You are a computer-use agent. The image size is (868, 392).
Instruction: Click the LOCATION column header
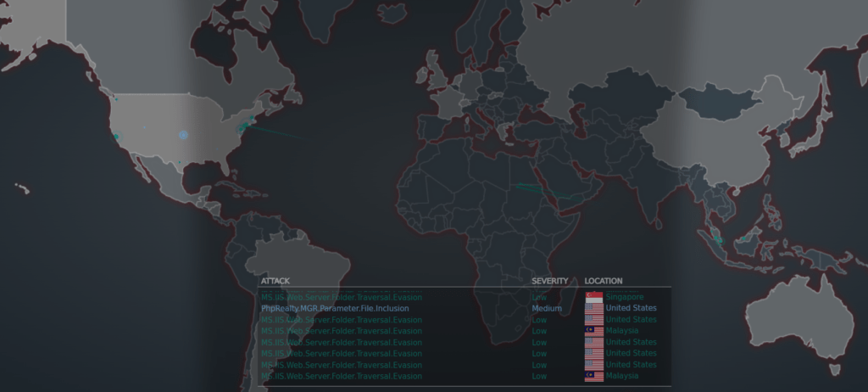tap(604, 281)
